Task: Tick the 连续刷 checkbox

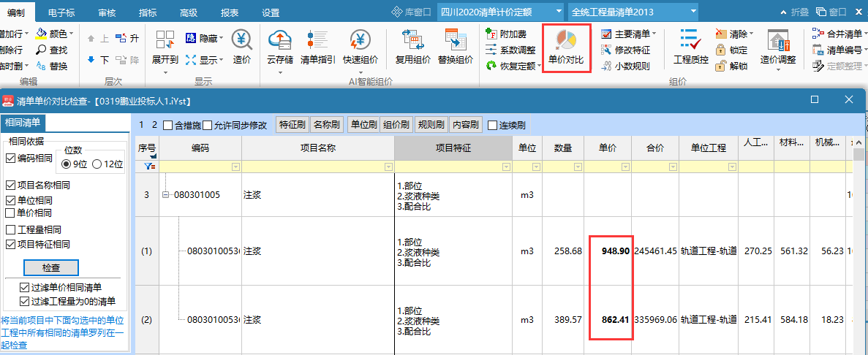Action: pos(492,125)
